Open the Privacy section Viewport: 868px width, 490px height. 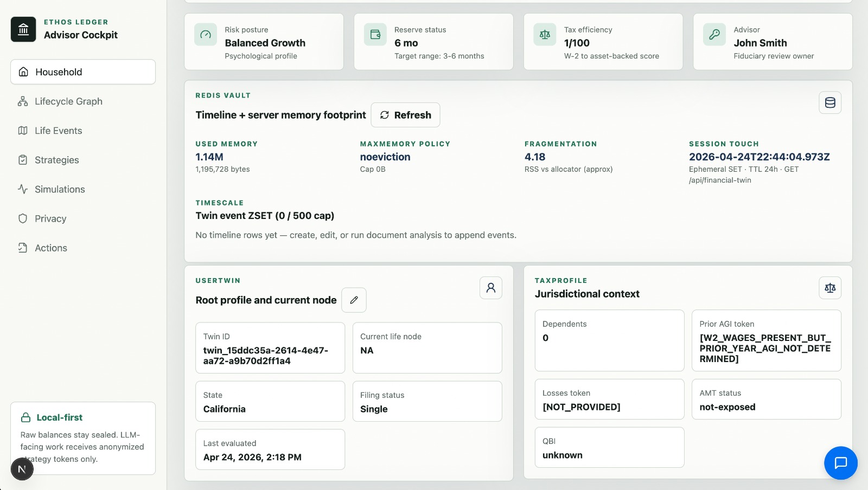[50, 218]
